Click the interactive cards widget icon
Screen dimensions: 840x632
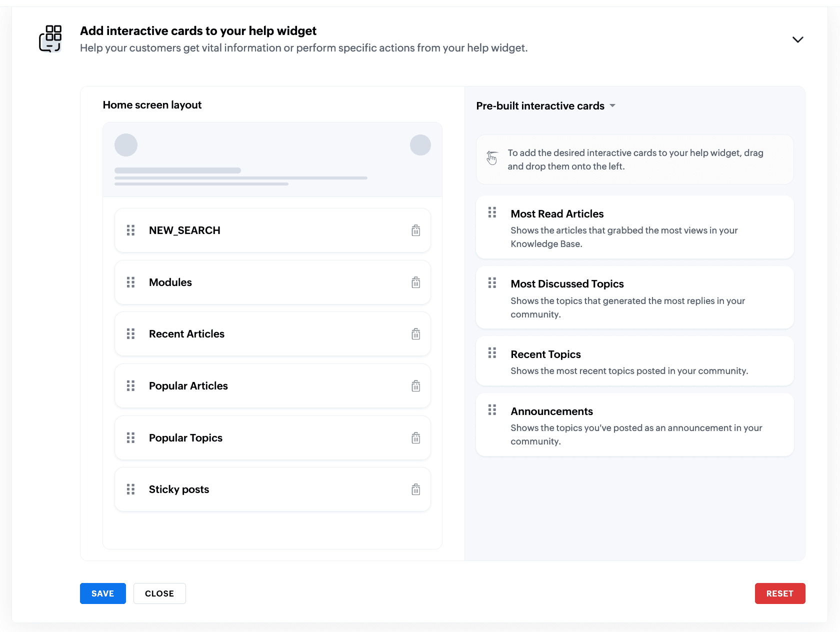pos(50,38)
